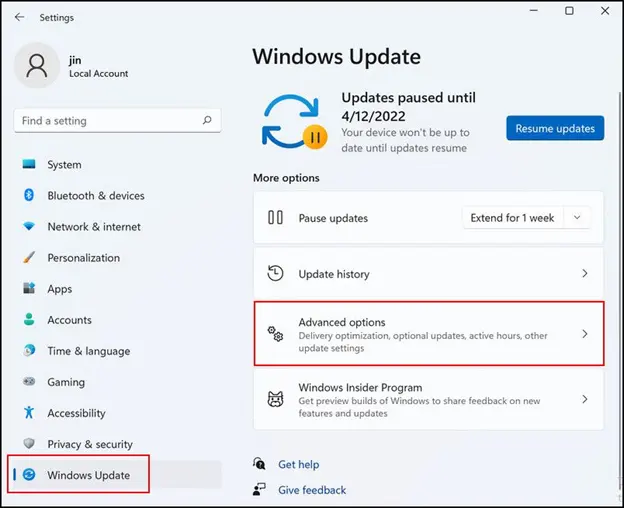Open the pause duration dropdown arrow
Image resolution: width=624 pixels, height=508 pixels.
tap(577, 218)
